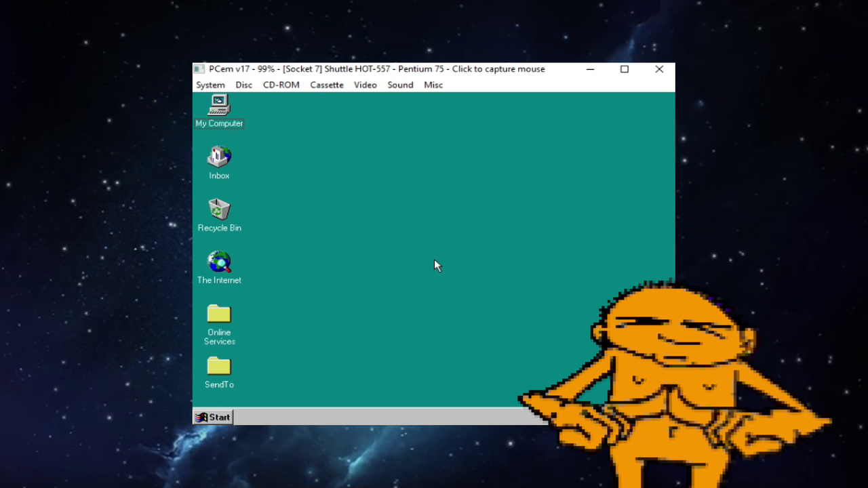Close the PCem window
This screenshot has width=868, height=488.
click(x=659, y=69)
